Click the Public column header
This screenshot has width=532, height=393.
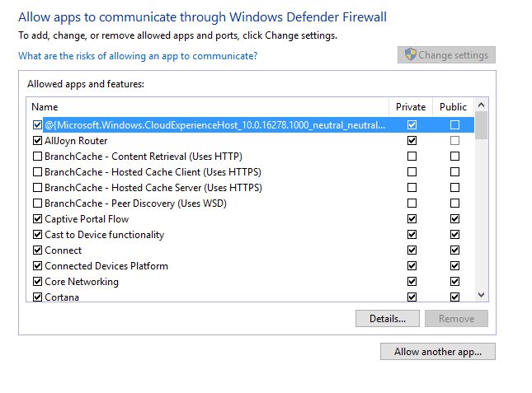click(x=453, y=107)
